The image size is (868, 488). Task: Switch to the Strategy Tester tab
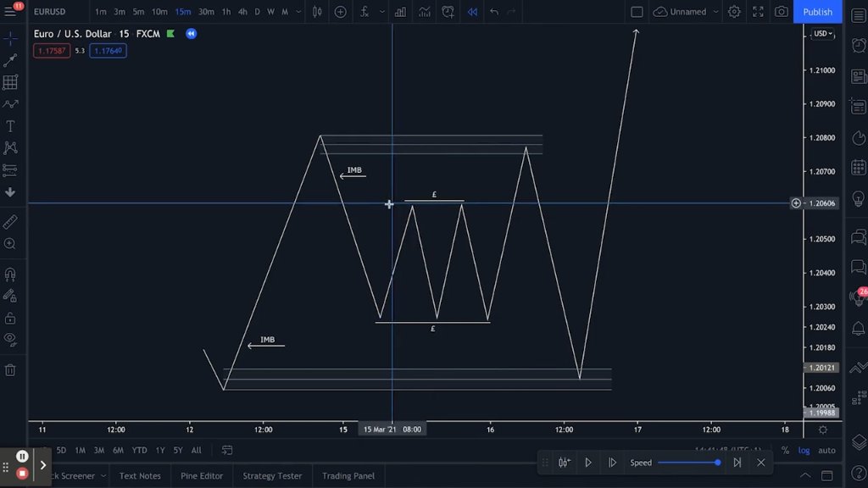[x=272, y=476]
